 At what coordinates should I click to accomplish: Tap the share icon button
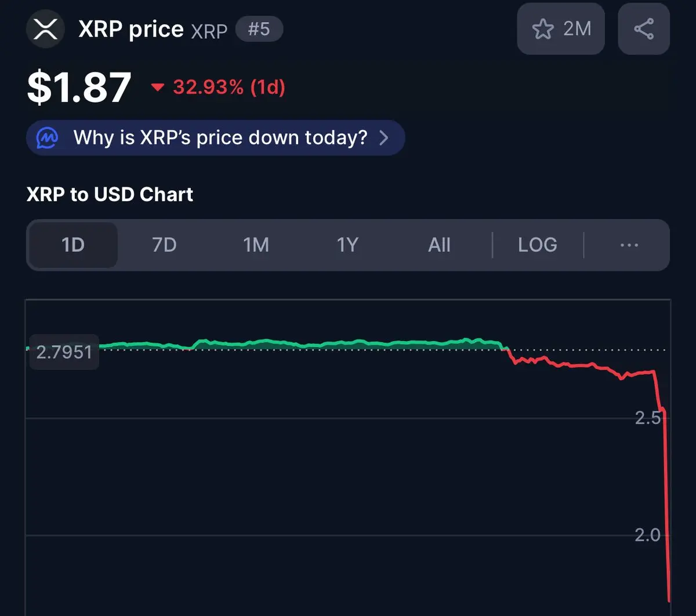pyautogui.click(x=644, y=29)
